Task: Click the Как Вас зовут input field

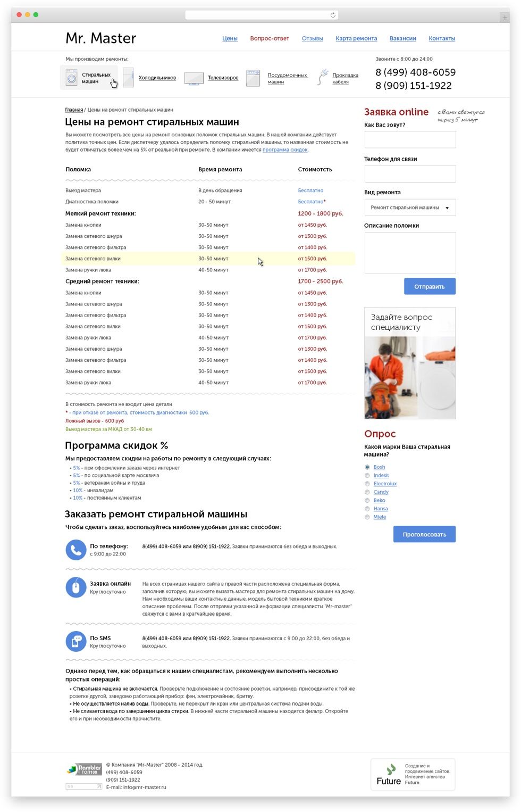Action: (x=410, y=139)
